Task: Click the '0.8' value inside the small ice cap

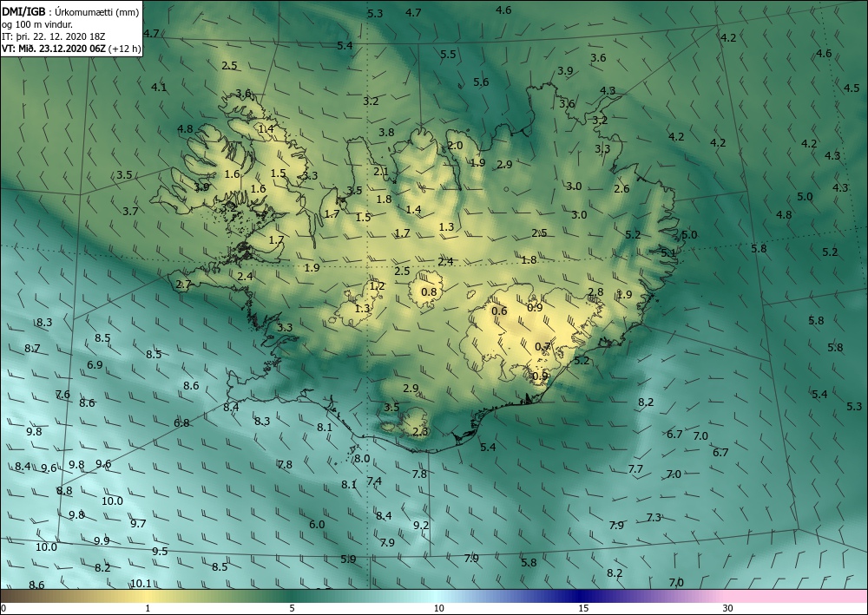Action: (429, 292)
